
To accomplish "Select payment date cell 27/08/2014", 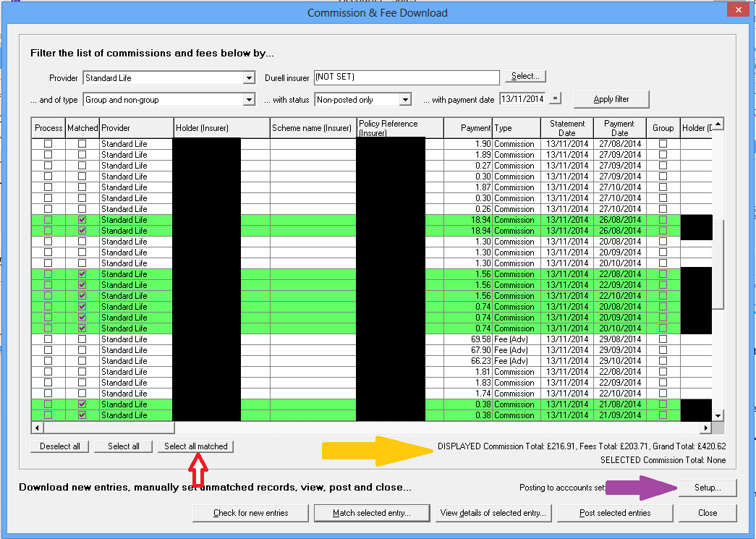I will coord(619,144).
